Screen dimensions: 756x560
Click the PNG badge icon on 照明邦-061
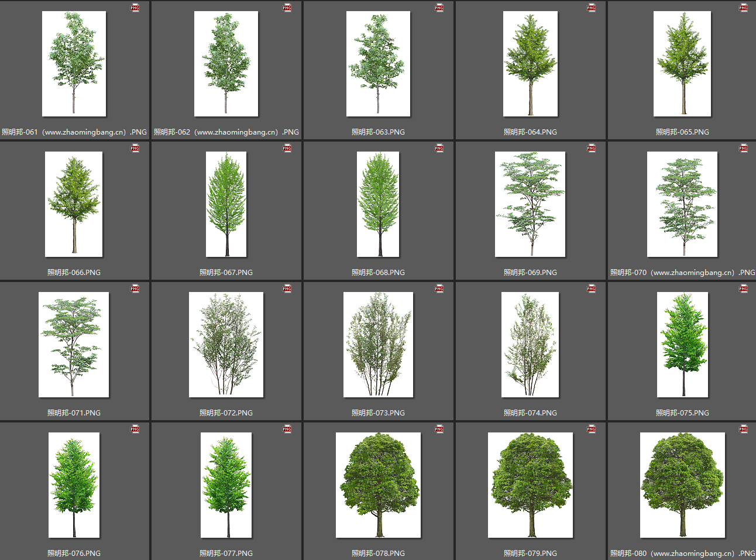pyautogui.click(x=135, y=8)
